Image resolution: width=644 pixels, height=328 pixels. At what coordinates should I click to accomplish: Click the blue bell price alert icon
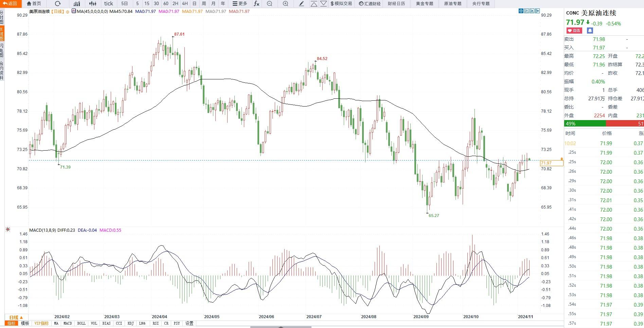[590, 31]
